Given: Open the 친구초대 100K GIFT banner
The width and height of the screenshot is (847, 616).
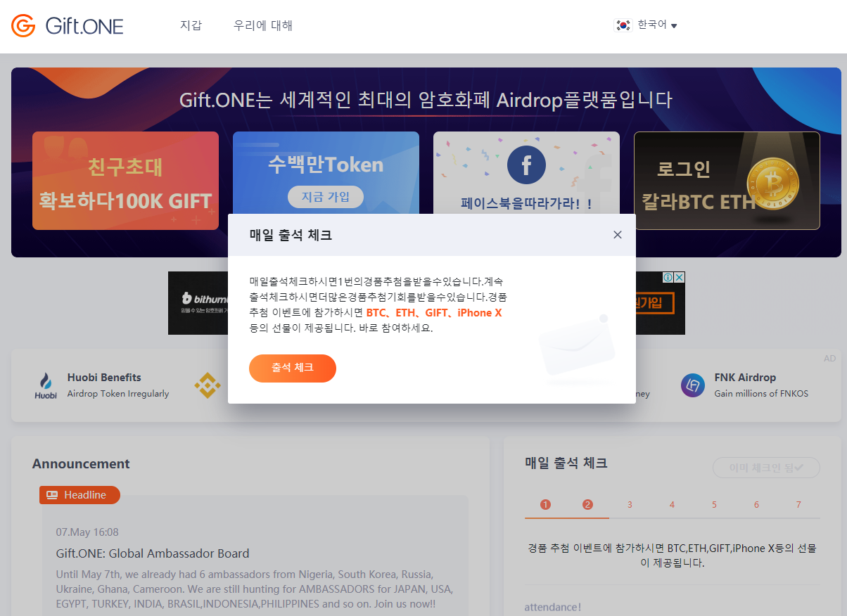Looking at the screenshot, I should [125, 181].
